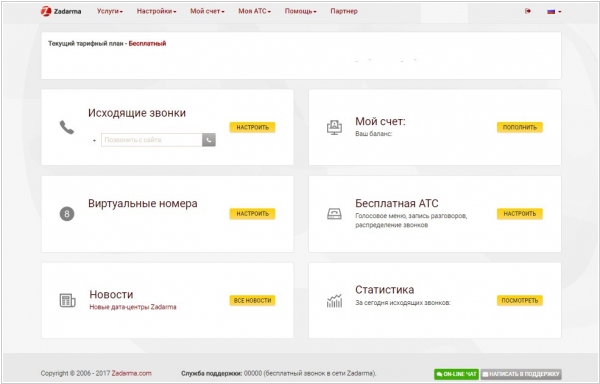This screenshot has width=600, height=384.
Task: Click the Мой счет computer icon
Action: click(x=334, y=127)
